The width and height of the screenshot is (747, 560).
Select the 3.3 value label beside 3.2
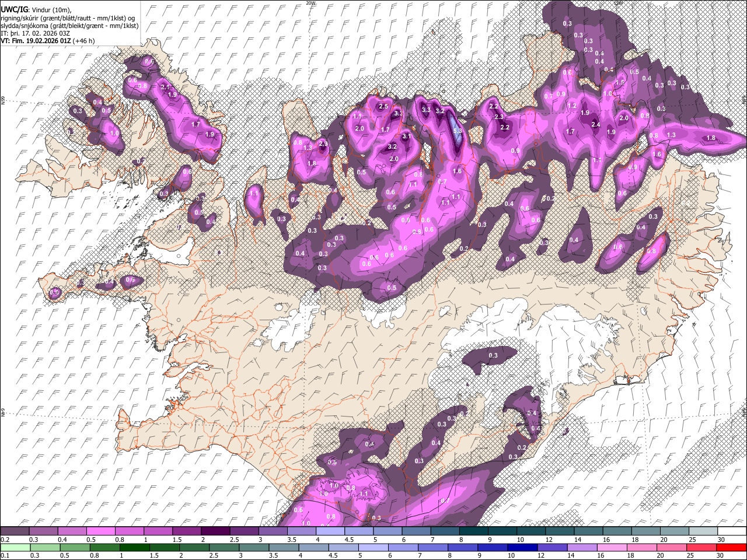[x=426, y=110]
